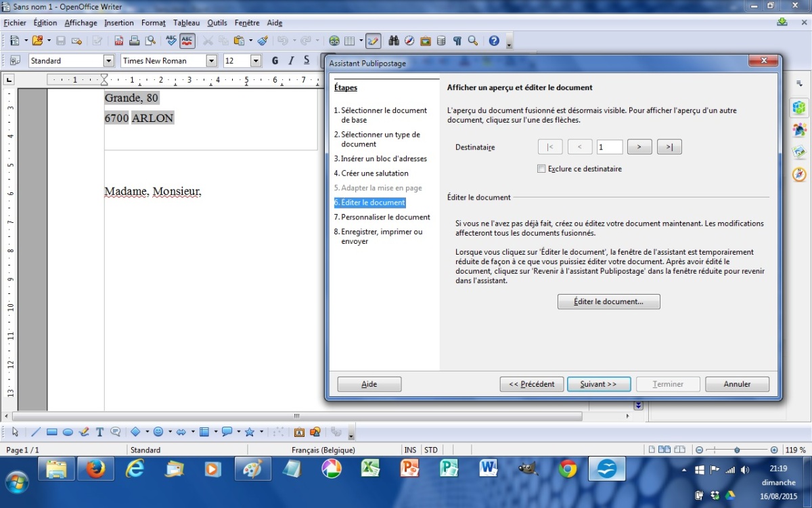Select the Ellipse drawing tool
Screen dimensions: 812x508
pos(68,431)
